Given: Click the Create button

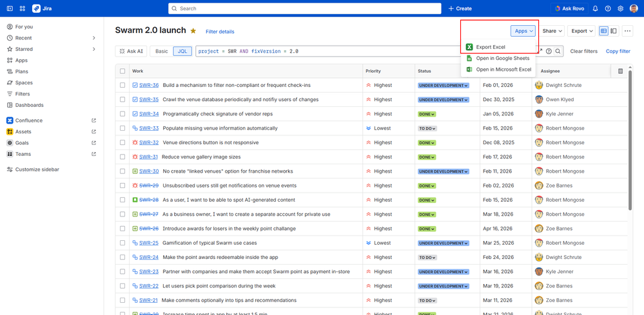Looking at the screenshot, I should pyautogui.click(x=460, y=8).
